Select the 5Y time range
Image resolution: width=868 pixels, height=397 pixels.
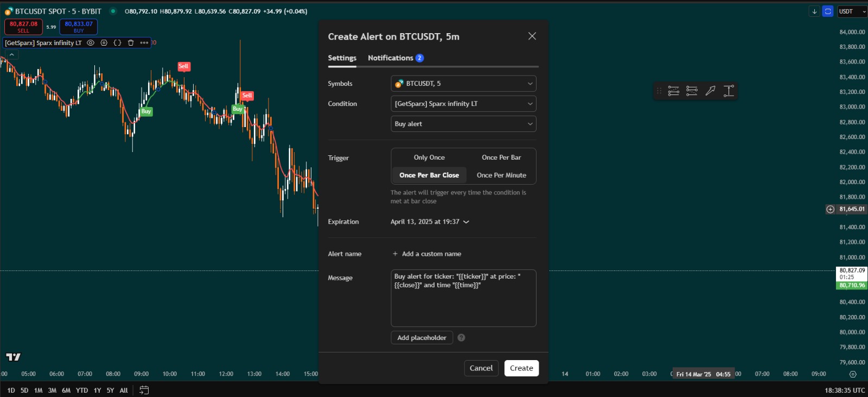110,390
